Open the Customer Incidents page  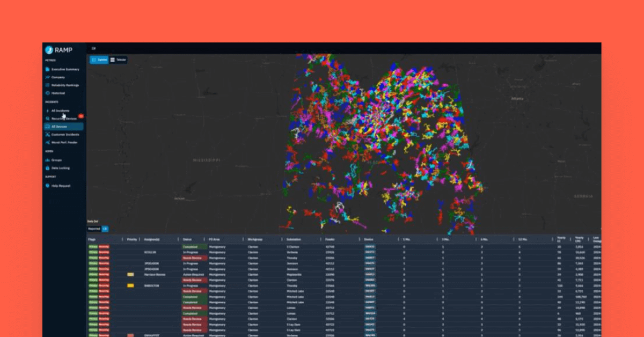[x=65, y=134]
